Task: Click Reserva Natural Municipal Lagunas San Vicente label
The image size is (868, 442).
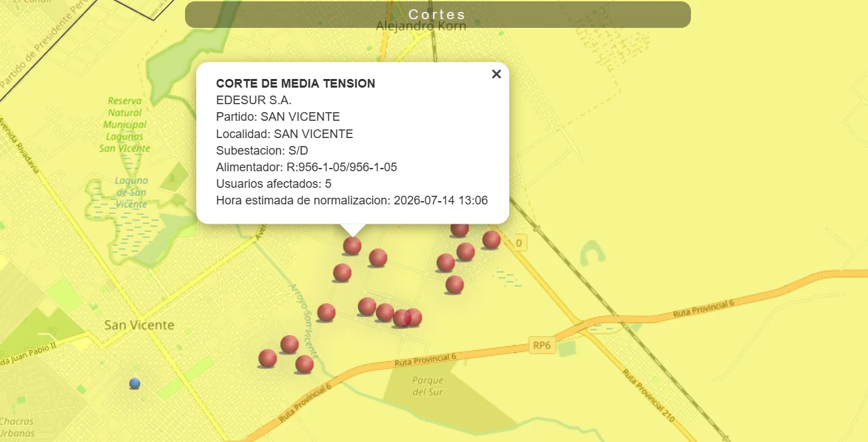Action: coord(125,125)
